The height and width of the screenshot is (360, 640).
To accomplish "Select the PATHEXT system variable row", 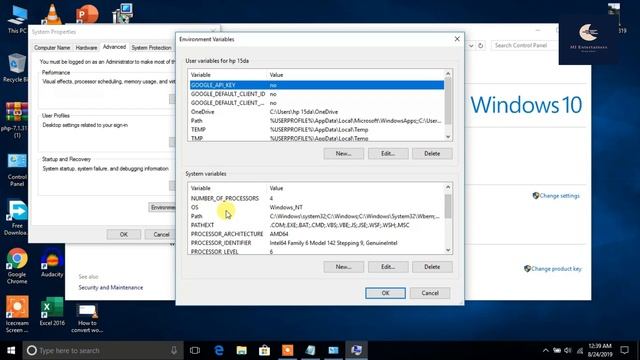I will point(317,225).
